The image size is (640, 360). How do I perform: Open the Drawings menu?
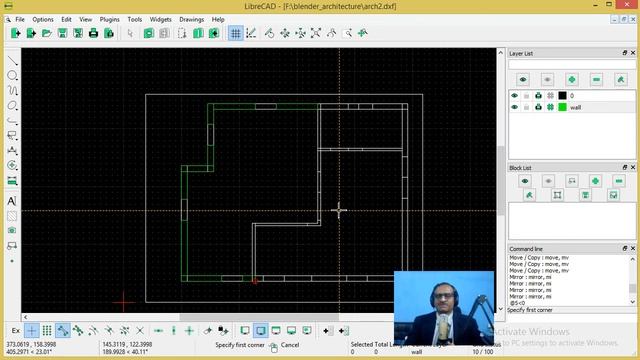[191, 19]
